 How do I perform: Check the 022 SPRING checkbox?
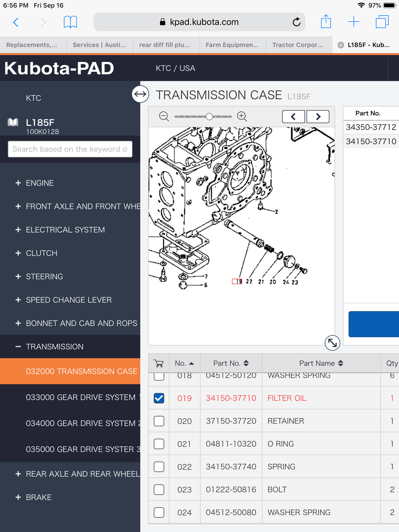pyautogui.click(x=159, y=467)
